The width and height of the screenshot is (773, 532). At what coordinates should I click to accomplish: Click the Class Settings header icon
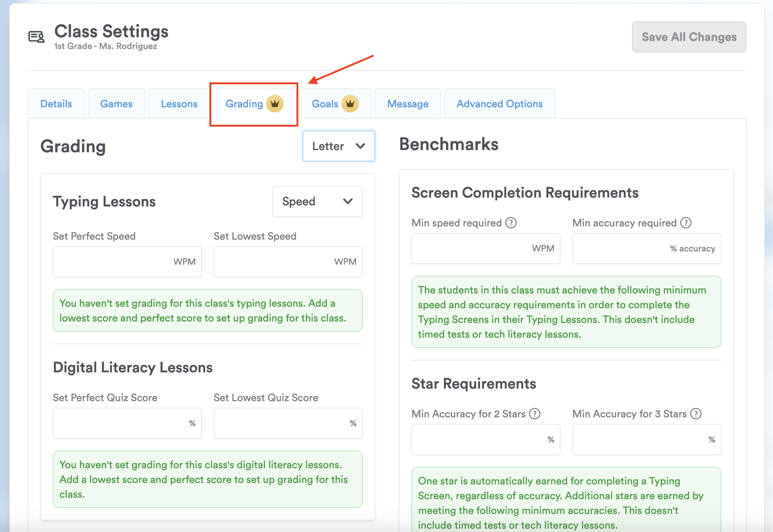pyautogui.click(x=37, y=37)
